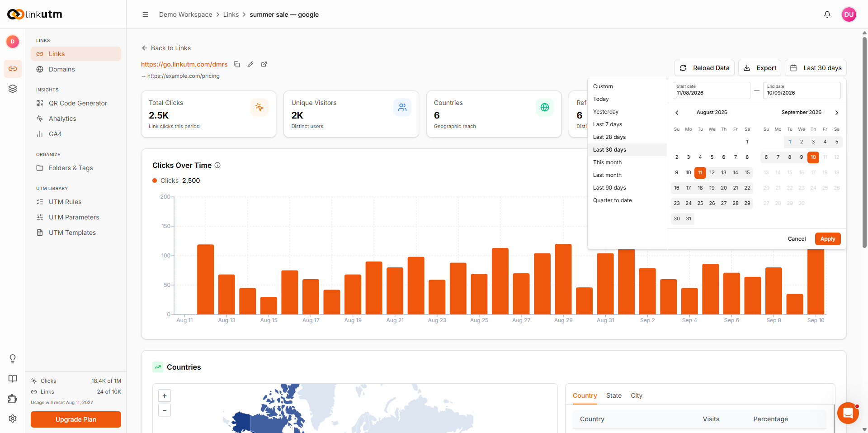Open the DU user avatar menu
868x433 pixels.
(849, 14)
